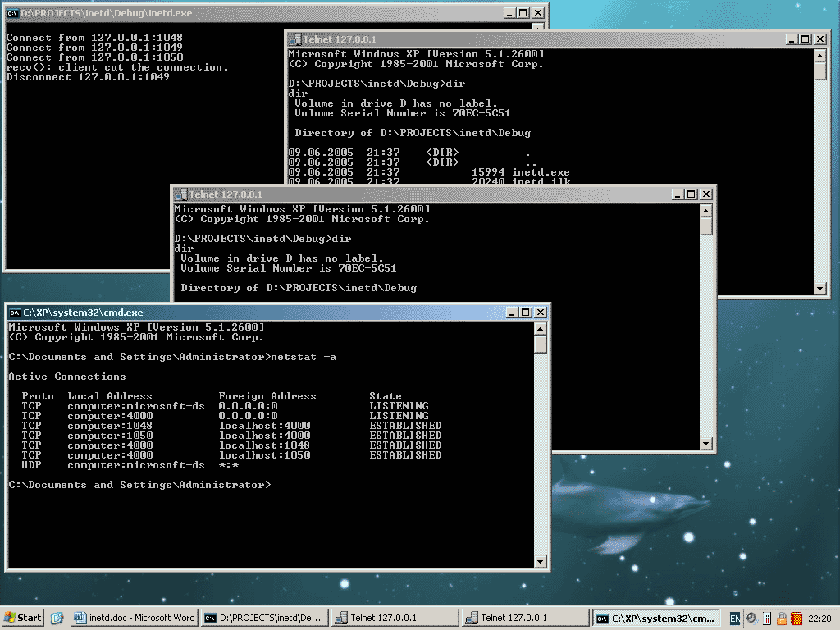Activate the D:\PROJECTS\inetd taskbar button

point(264,618)
